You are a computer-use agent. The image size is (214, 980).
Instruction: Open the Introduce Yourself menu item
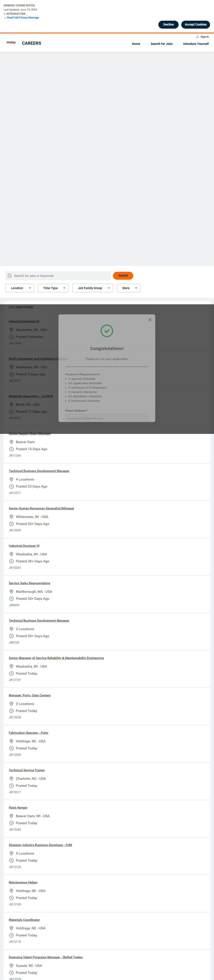(196, 44)
